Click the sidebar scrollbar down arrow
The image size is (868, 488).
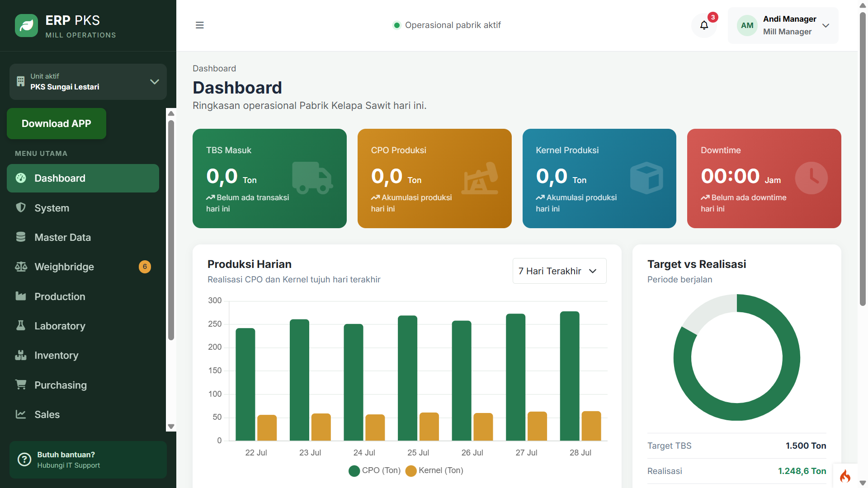click(171, 426)
